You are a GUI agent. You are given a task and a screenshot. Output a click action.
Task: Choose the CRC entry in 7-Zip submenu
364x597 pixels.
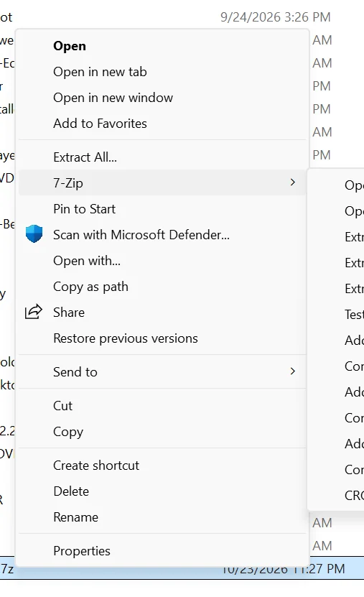(x=354, y=495)
